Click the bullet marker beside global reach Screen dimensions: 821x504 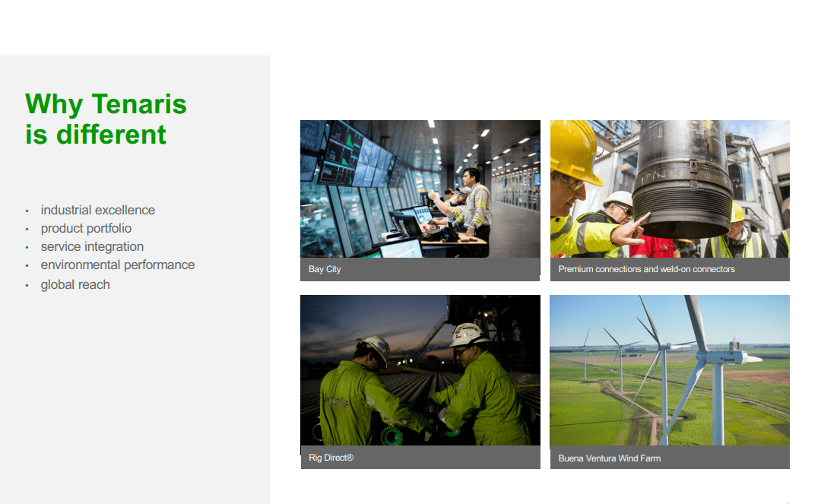(x=27, y=284)
